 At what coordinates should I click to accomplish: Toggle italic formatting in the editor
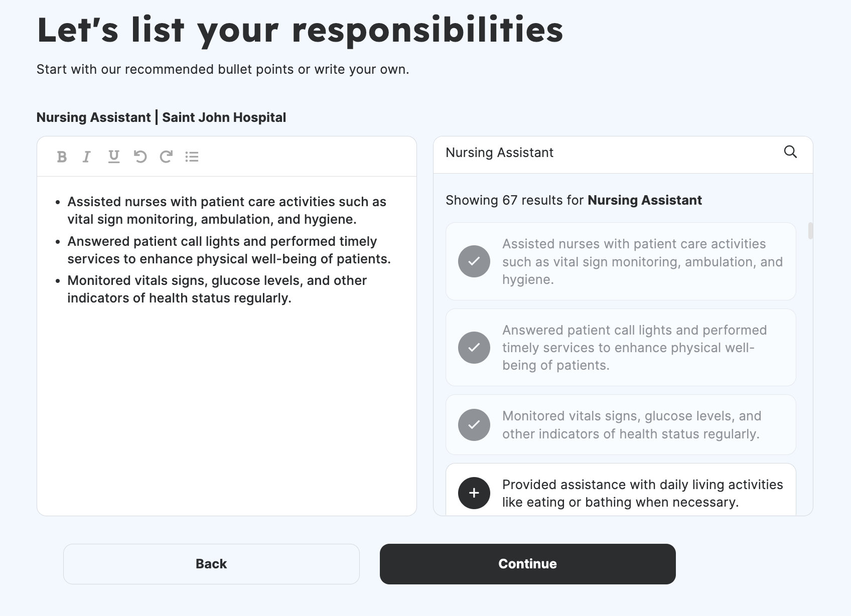click(86, 157)
